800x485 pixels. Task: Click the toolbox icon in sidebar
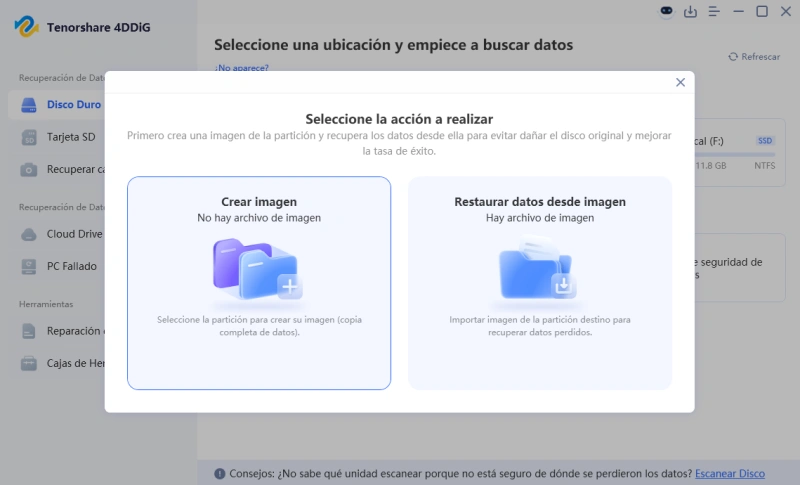pos(29,364)
